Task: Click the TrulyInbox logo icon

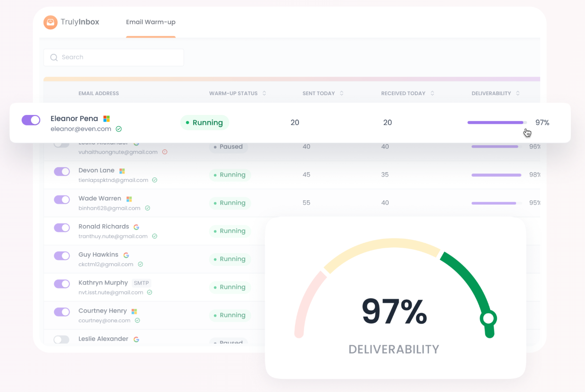Action: coord(50,22)
